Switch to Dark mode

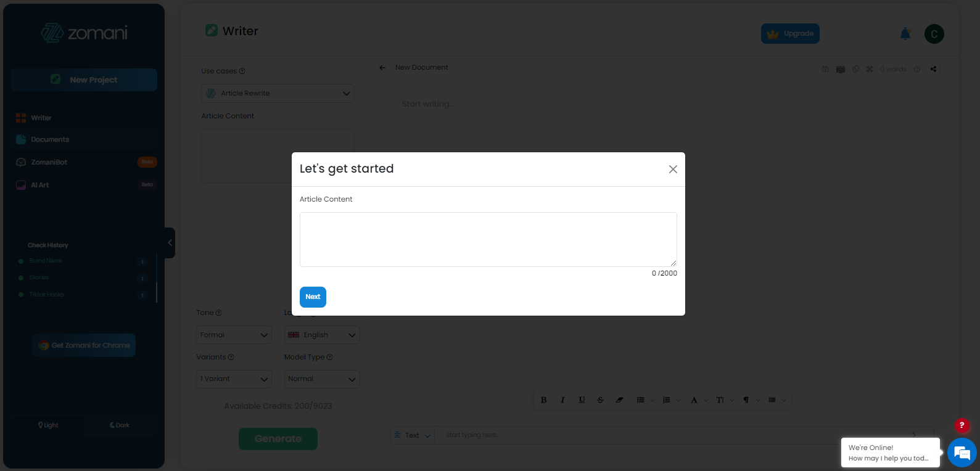(x=119, y=425)
